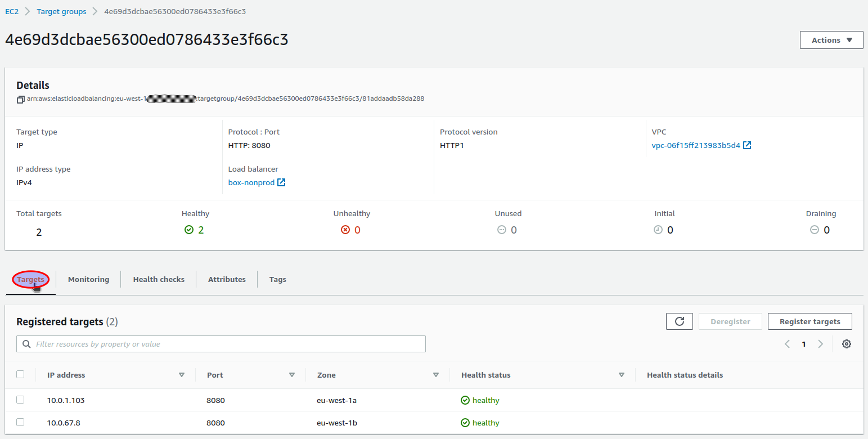Open the Health status column filter dropdown
Viewport: 868px width, 439px height.
[622, 374]
